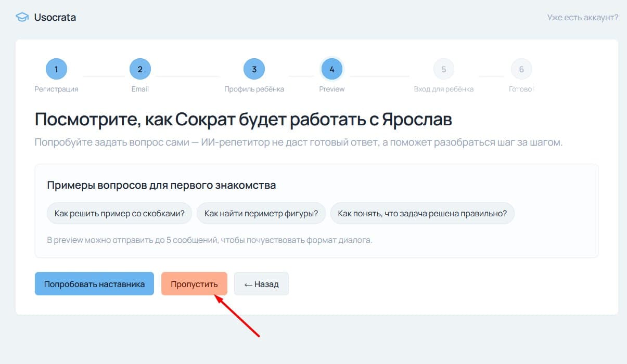
Task: Go back using the «← Назад» button
Action: tap(261, 283)
